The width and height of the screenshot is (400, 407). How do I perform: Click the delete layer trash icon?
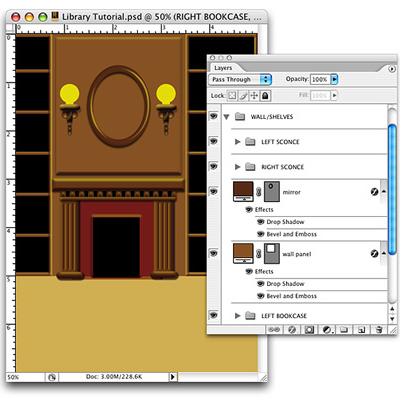click(379, 330)
